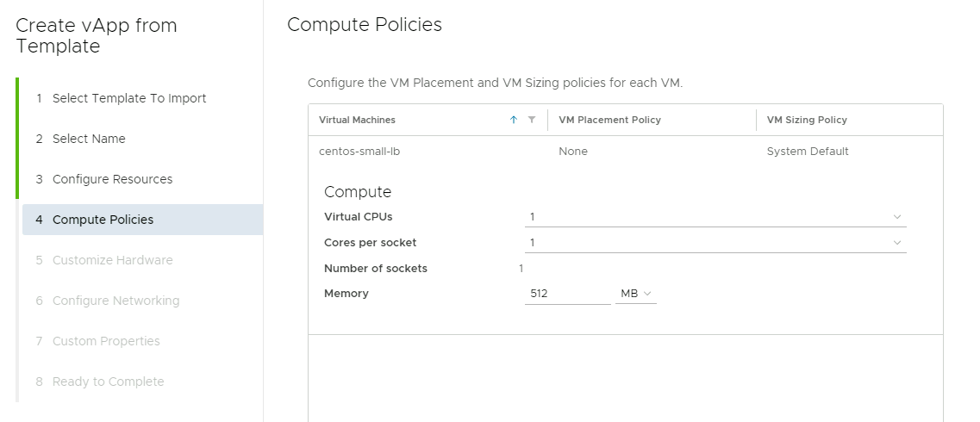Return to Configure Resources step
This screenshot has height=422, width=980.
112,179
